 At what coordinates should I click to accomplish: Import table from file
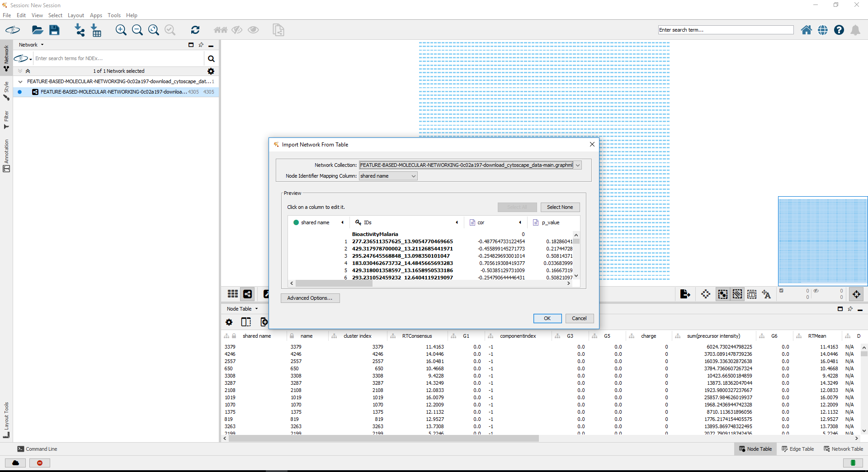96,30
